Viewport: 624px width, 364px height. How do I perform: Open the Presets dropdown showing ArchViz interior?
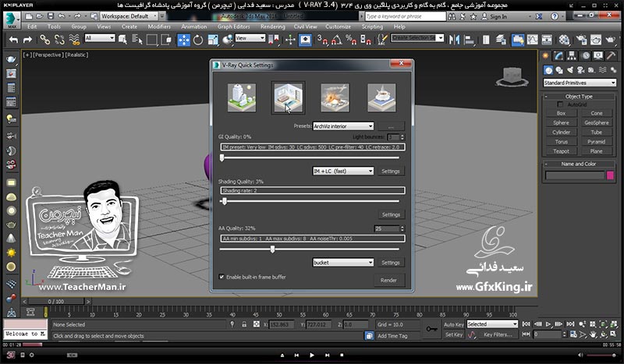(x=343, y=126)
